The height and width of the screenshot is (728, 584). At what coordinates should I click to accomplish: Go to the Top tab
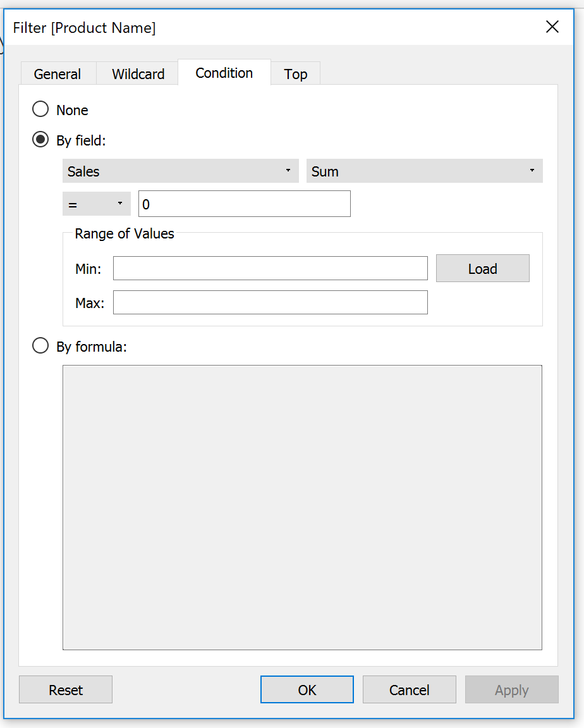click(x=296, y=74)
